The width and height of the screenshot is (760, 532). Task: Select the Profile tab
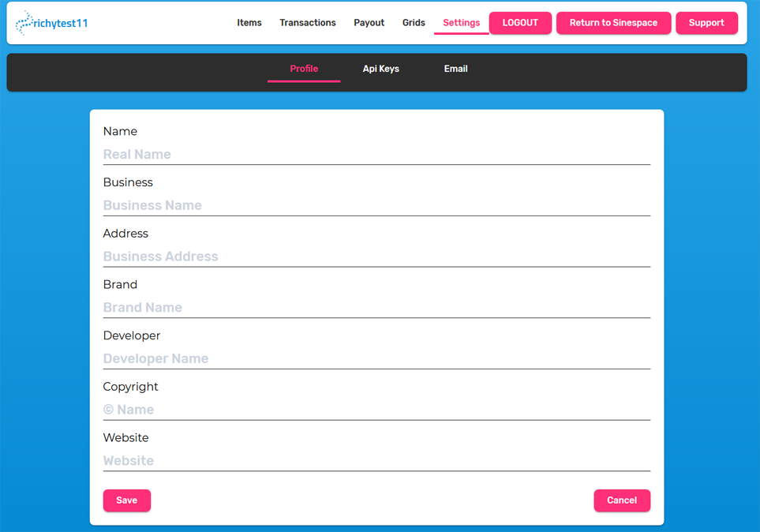coord(304,69)
